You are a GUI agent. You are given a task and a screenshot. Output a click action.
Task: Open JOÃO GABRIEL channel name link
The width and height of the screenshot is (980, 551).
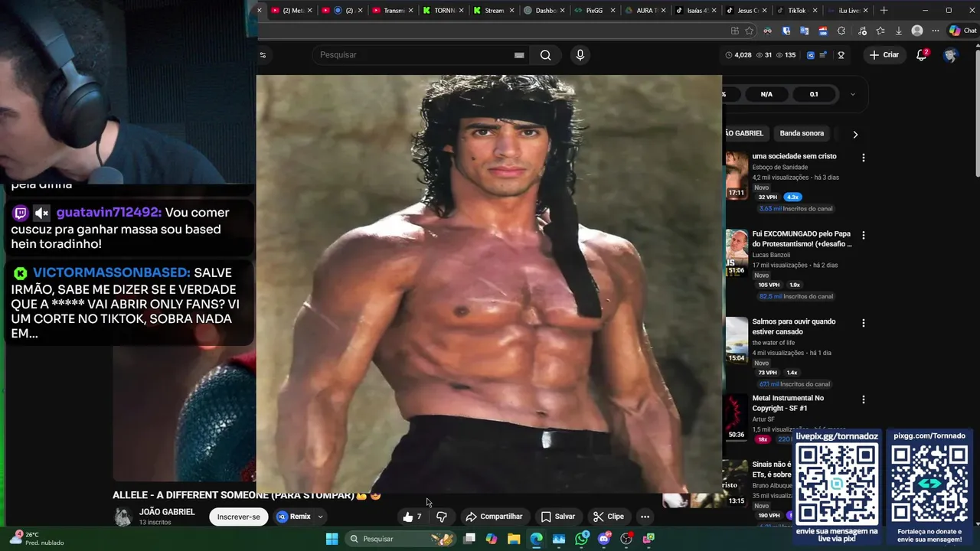[x=167, y=512]
